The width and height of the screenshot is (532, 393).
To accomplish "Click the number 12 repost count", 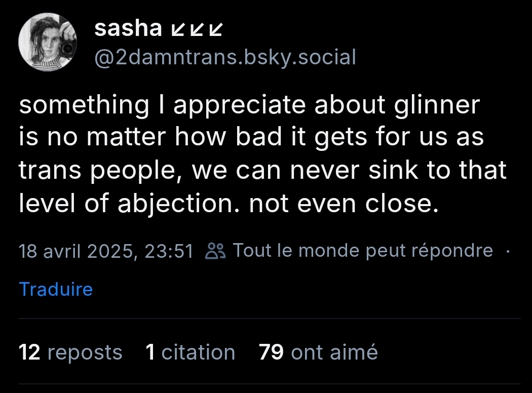I will pyautogui.click(x=29, y=352).
